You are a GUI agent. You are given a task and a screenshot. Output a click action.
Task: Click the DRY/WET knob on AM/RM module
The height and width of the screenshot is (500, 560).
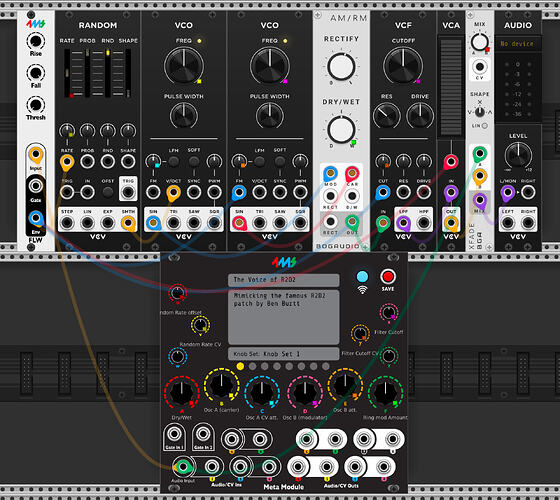coord(341,129)
